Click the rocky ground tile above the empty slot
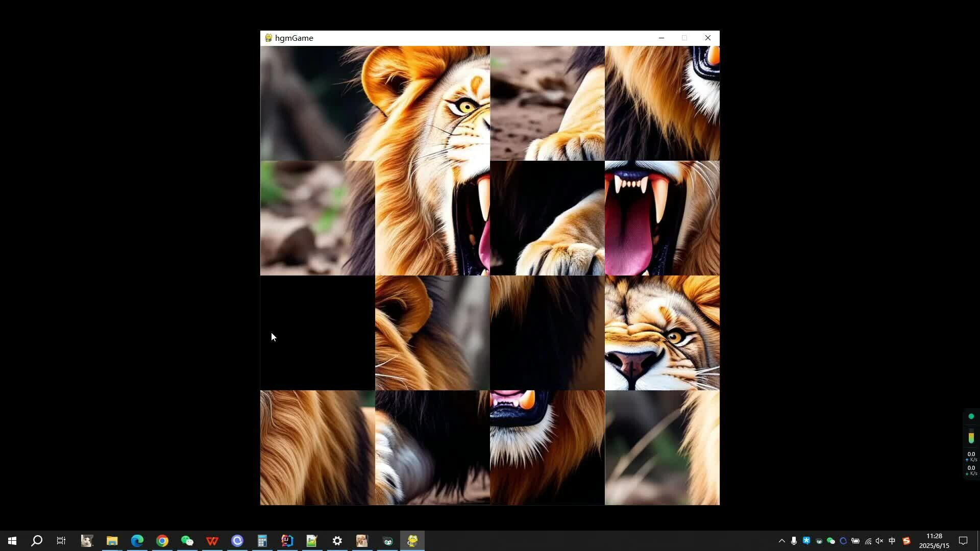 tap(317, 218)
